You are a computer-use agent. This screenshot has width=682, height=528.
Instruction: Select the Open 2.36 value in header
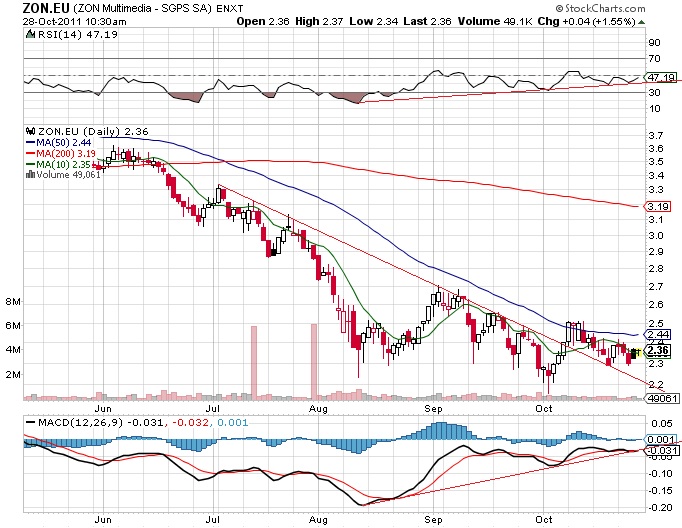tap(263, 21)
